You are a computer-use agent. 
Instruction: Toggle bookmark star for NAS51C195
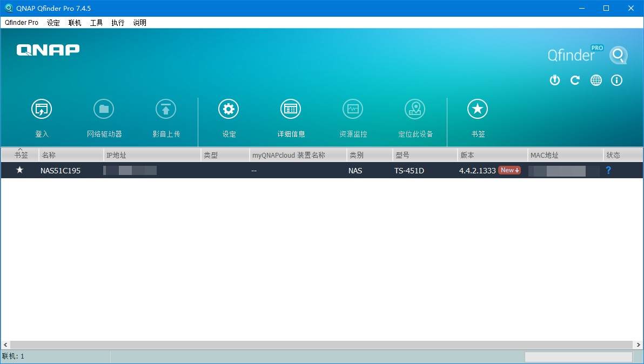[x=19, y=170]
